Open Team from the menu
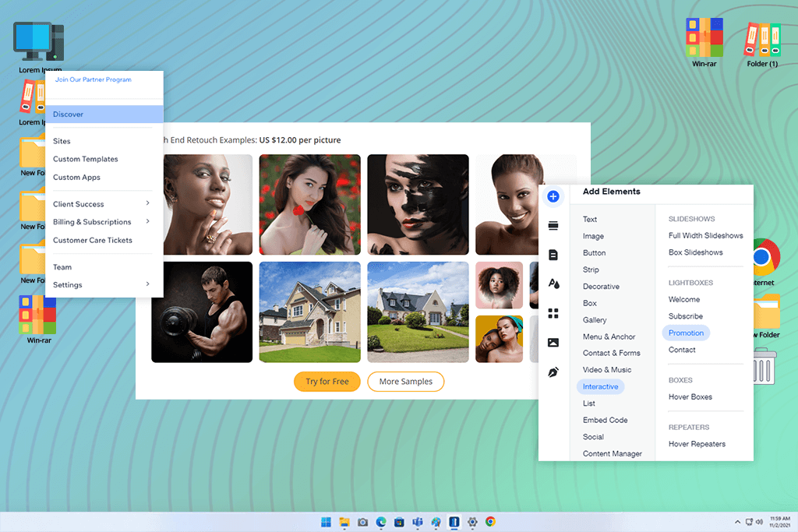 [62, 267]
